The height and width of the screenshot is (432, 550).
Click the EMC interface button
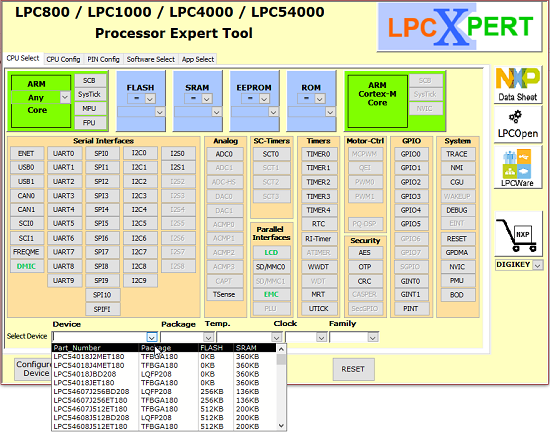pyautogui.click(x=271, y=295)
